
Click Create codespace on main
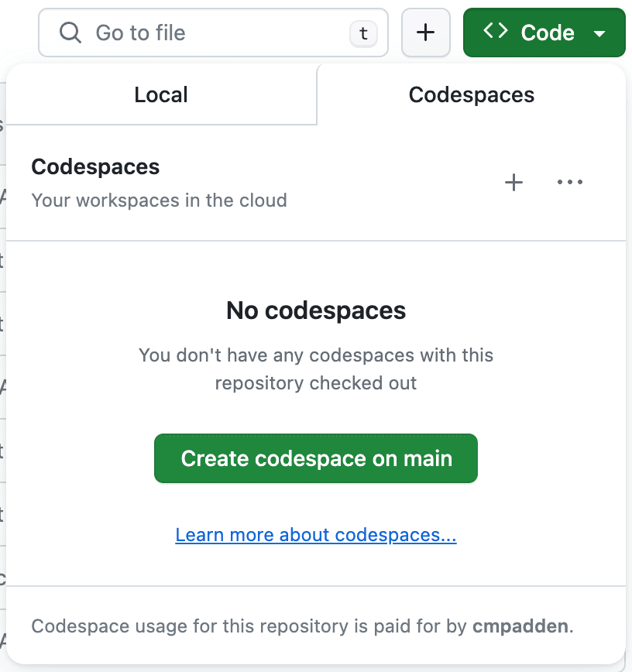315,458
